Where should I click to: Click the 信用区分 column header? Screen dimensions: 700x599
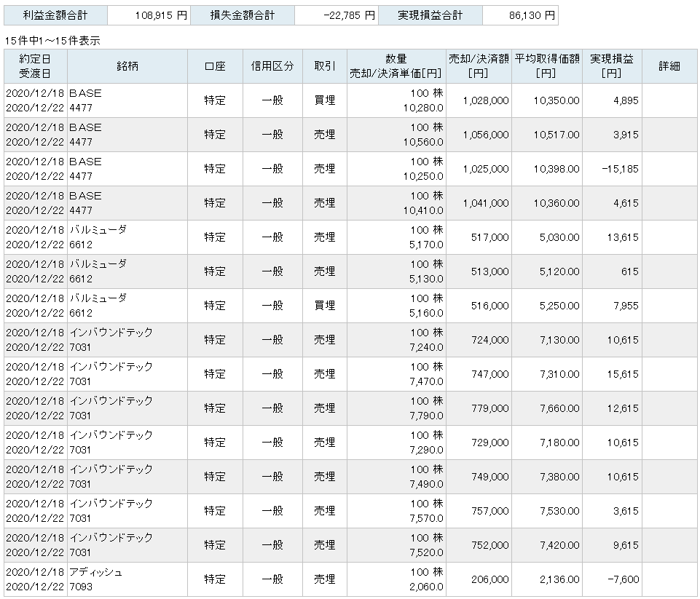click(x=272, y=66)
